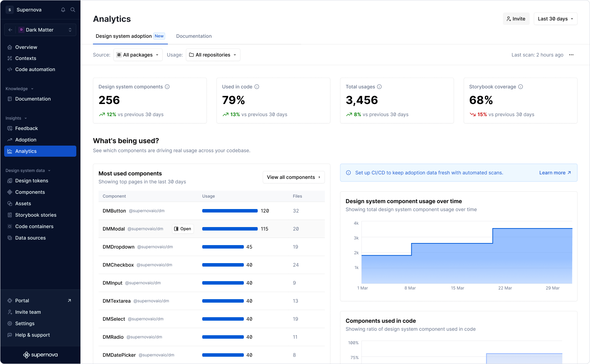Click DMDatePicker usage bar
The width and height of the screenshot is (590, 364).
pos(223,355)
